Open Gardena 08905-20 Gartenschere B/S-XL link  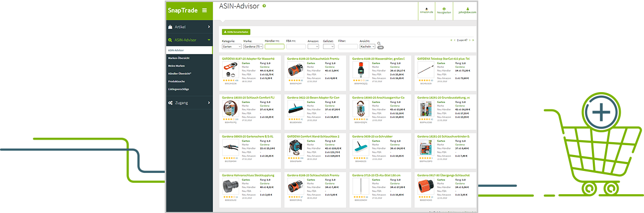point(247,136)
